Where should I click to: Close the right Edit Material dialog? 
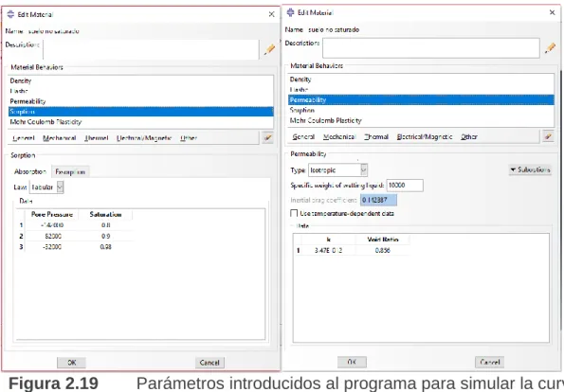click(552, 12)
